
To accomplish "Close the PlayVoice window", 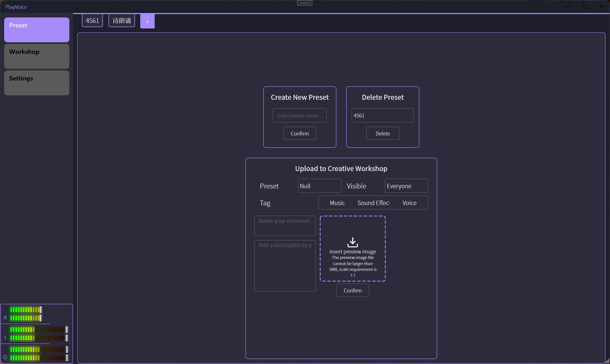I will pos(601,7).
